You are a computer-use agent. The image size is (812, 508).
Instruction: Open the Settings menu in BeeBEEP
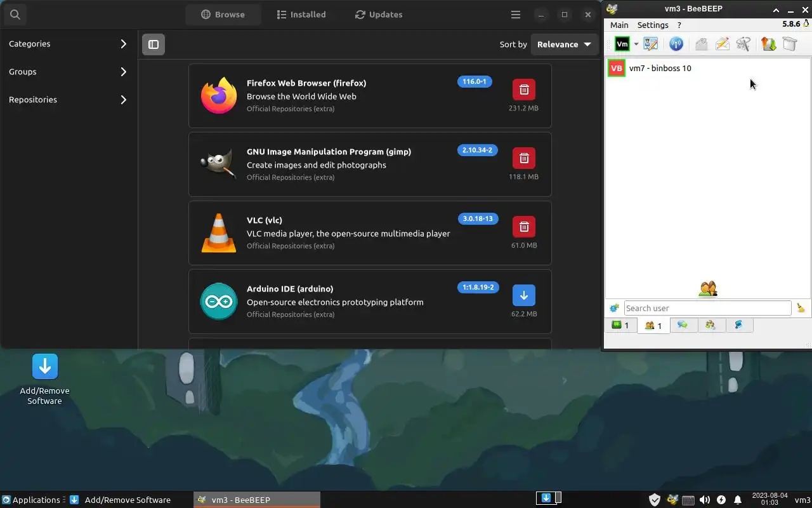(653, 25)
